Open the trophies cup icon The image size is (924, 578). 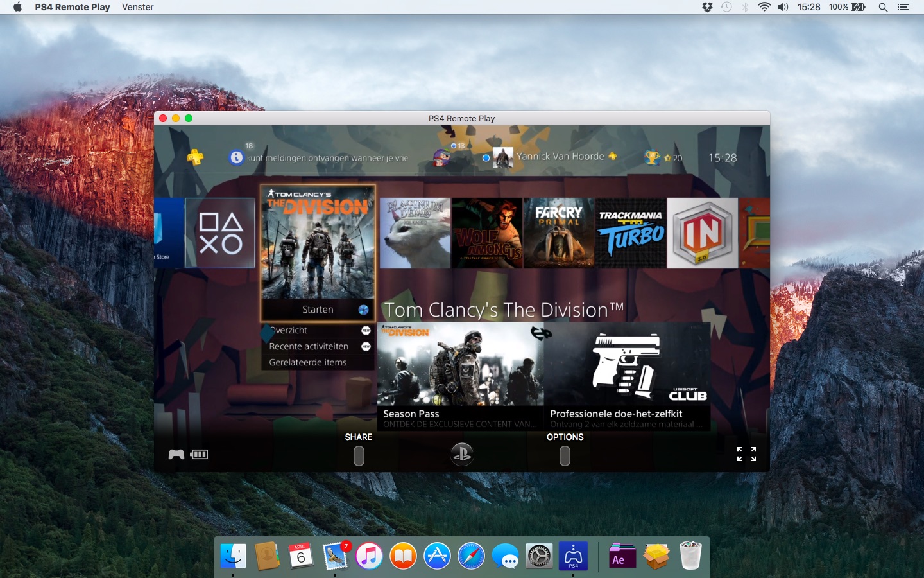[652, 157]
